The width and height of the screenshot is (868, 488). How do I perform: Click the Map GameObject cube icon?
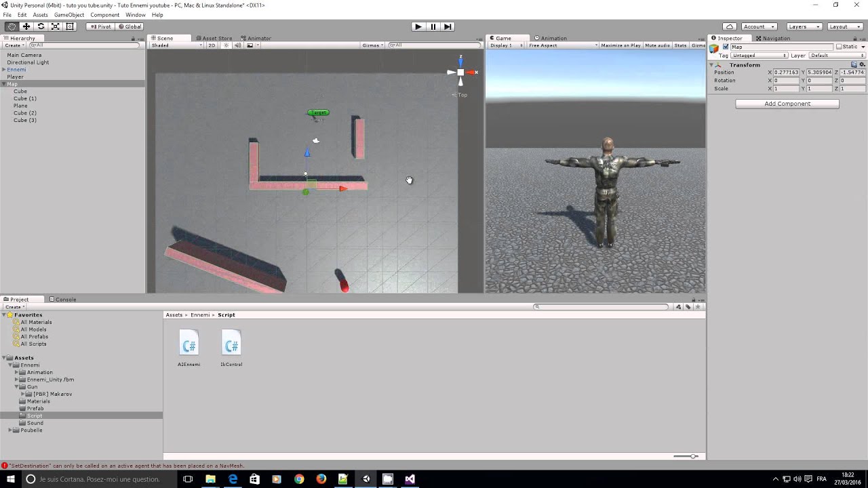click(714, 47)
